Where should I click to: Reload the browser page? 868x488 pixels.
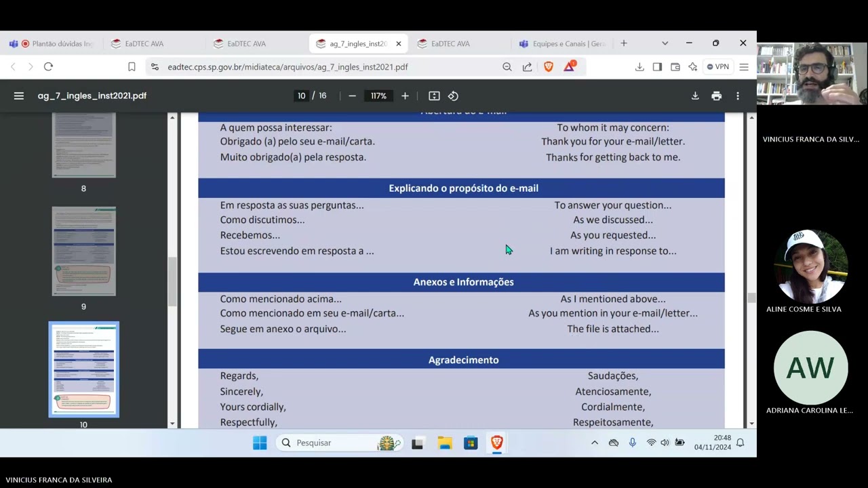click(48, 66)
